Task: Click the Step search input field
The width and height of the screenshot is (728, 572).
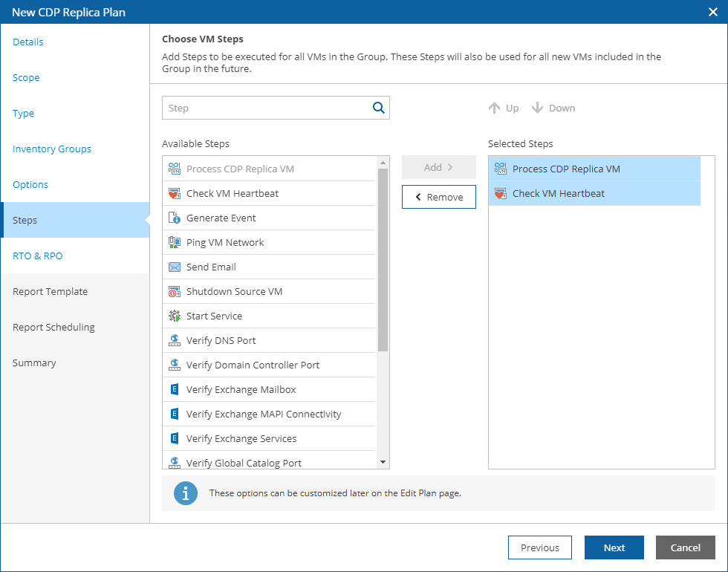Action: 267,108
